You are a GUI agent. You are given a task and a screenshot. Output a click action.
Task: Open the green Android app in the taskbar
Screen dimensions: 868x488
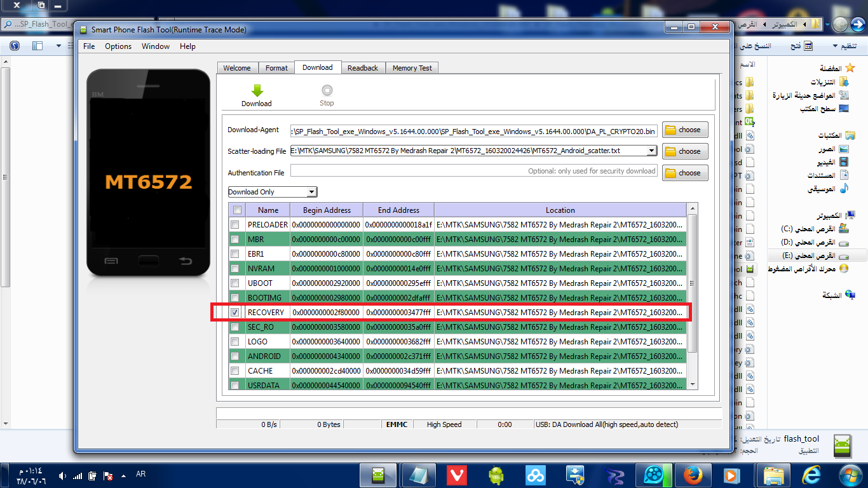click(496, 475)
